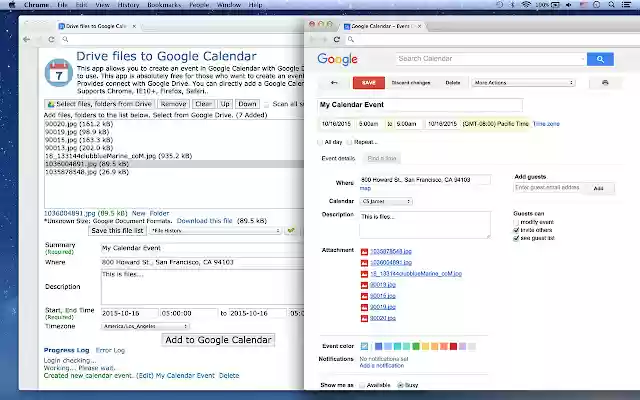The width and height of the screenshot is (640, 400).
Task: Click the Wi-Fi status icon
Action: pyautogui.click(x=526, y=5)
